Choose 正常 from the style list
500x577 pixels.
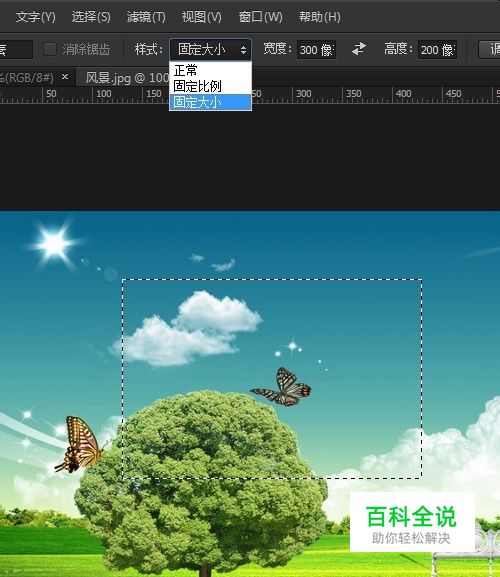210,70
